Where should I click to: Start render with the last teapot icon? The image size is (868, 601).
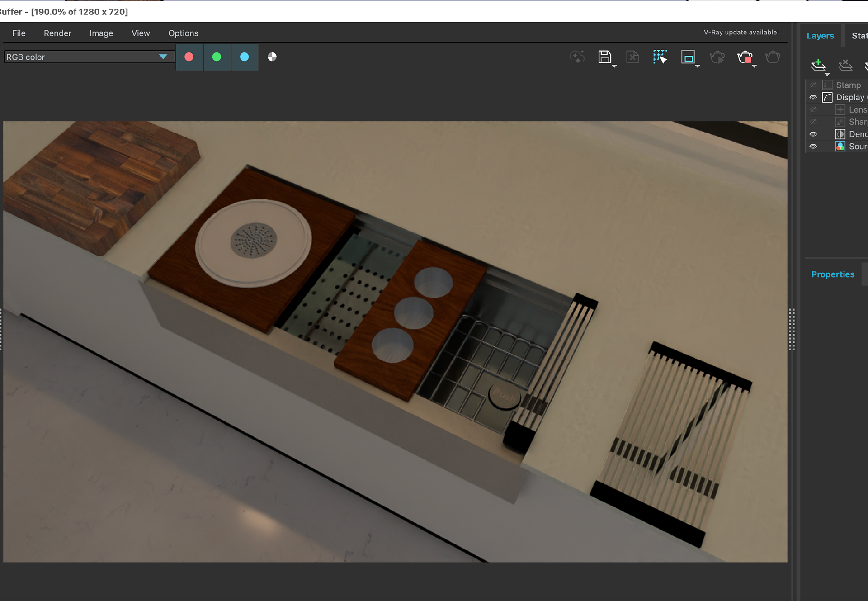[x=773, y=57]
